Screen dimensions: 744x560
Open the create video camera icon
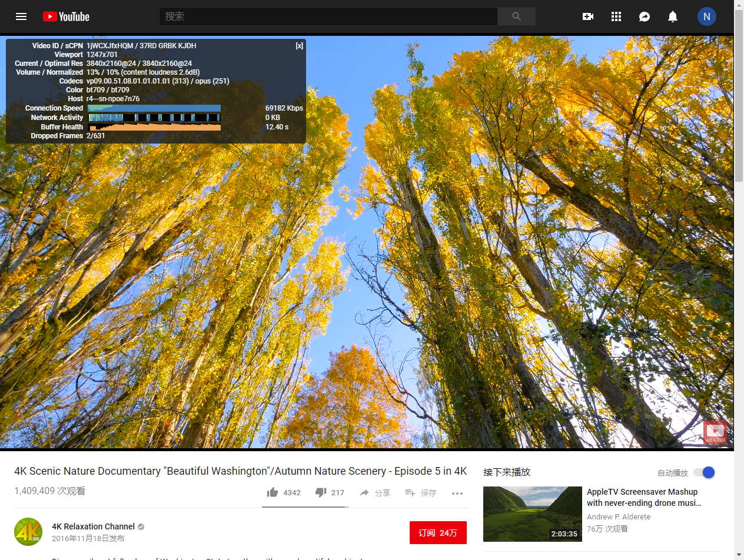pos(587,16)
